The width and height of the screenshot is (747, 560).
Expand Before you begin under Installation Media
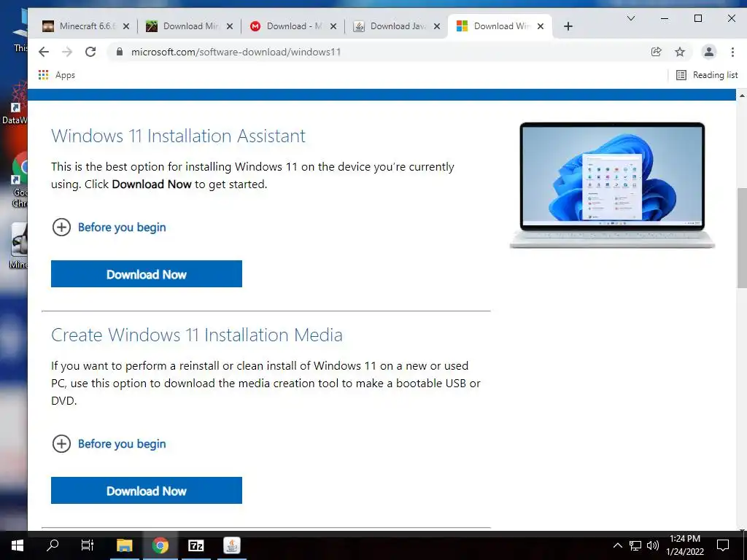(x=109, y=444)
